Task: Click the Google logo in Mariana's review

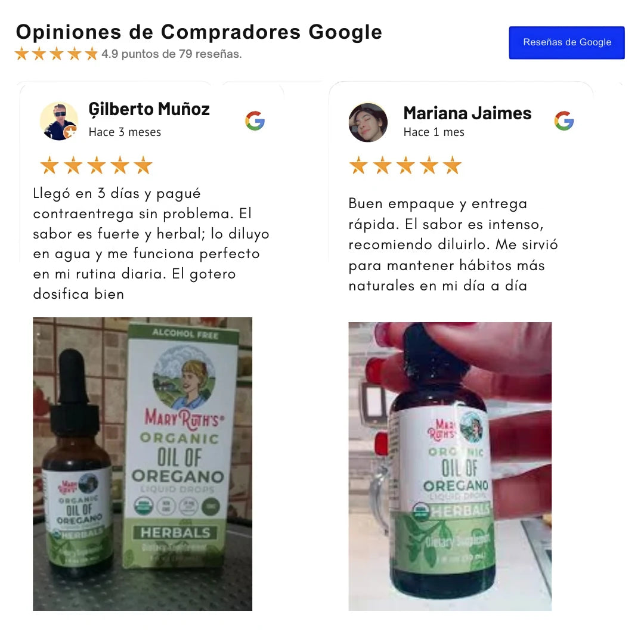Action: (x=564, y=120)
